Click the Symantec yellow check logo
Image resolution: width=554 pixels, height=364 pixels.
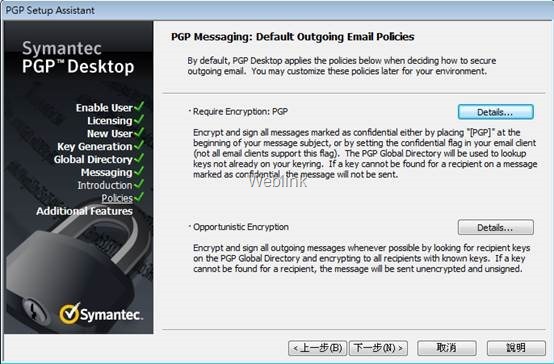70,313
